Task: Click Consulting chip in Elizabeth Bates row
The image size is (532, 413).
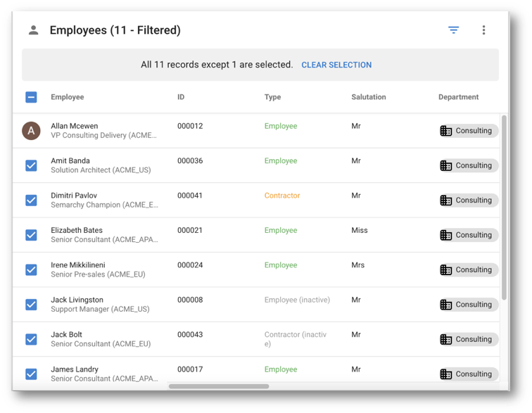Action: 469,235
